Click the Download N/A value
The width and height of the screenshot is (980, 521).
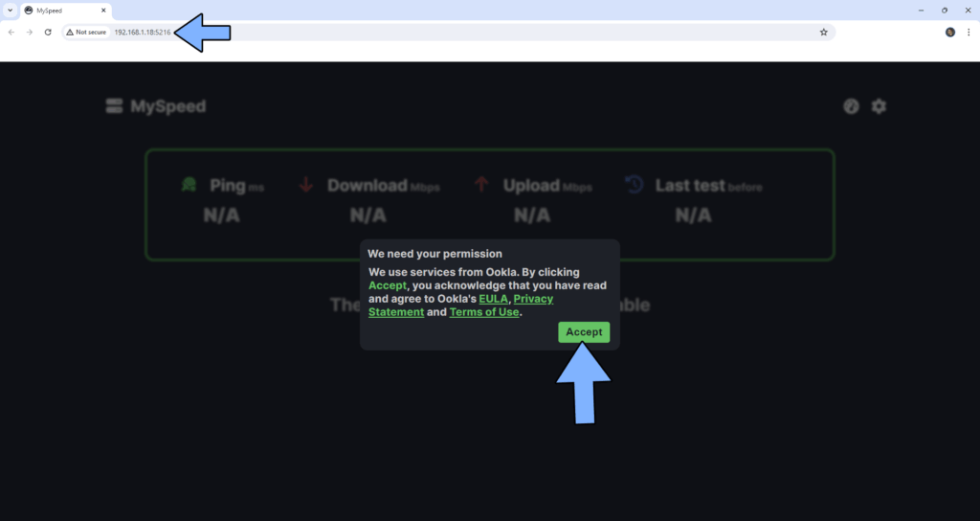click(x=368, y=215)
